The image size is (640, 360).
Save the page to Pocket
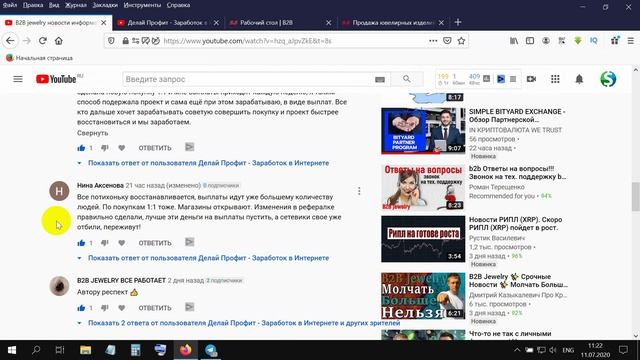[x=447, y=41]
